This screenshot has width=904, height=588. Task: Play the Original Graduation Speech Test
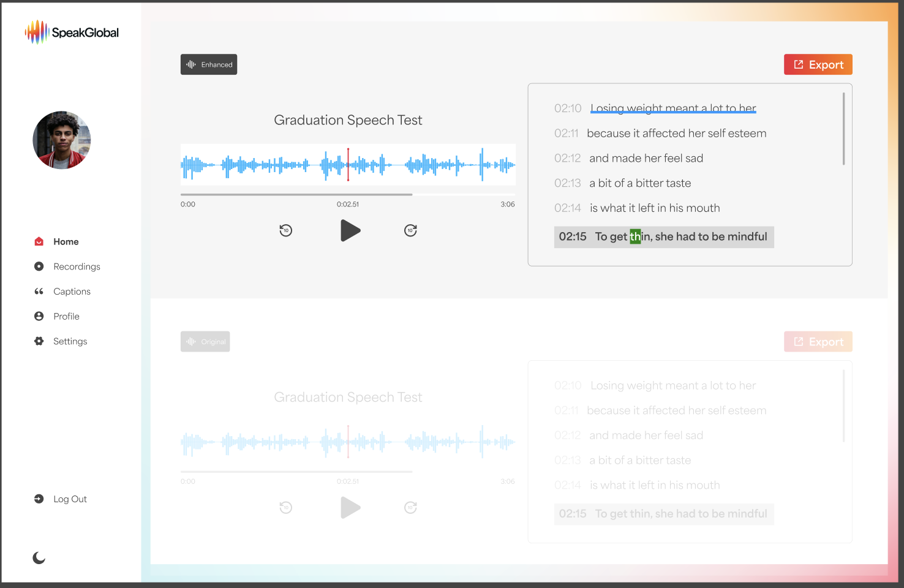coord(350,508)
